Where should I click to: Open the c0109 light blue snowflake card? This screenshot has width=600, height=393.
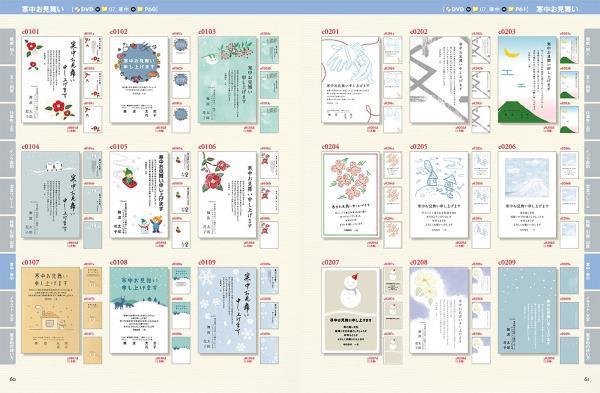[x=227, y=310]
